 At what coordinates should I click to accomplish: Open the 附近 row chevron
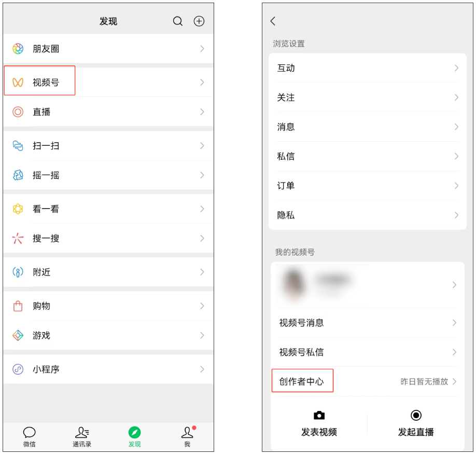coord(202,272)
